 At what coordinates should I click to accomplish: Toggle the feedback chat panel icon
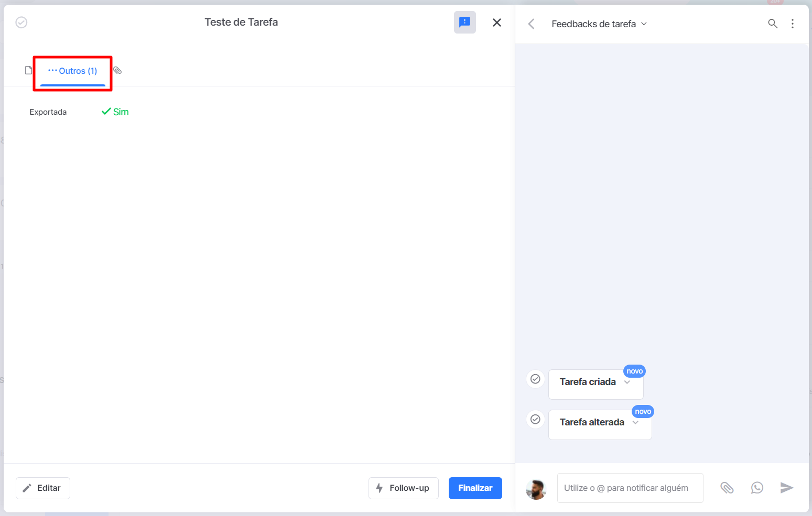click(465, 22)
